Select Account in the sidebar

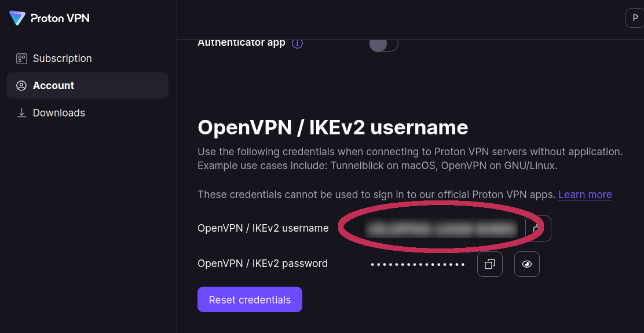click(53, 86)
